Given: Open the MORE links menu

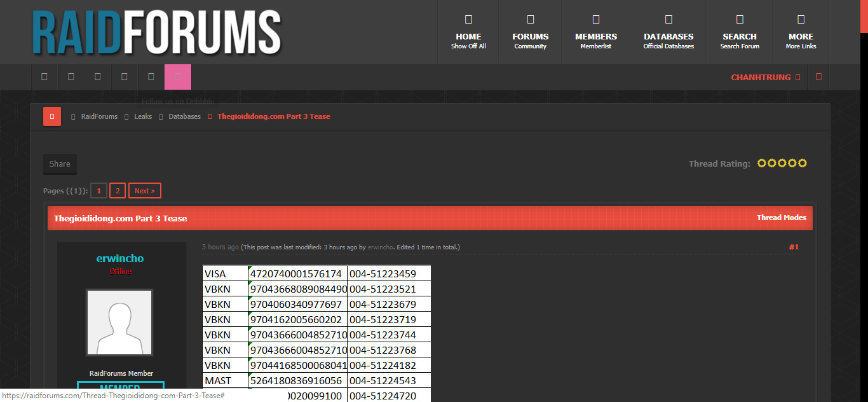Looking at the screenshot, I should 801,32.
